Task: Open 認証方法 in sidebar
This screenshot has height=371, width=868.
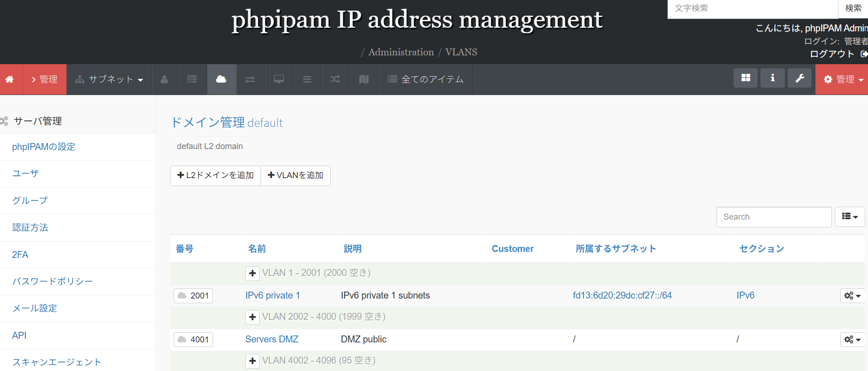Action: [x=30, y=227]
